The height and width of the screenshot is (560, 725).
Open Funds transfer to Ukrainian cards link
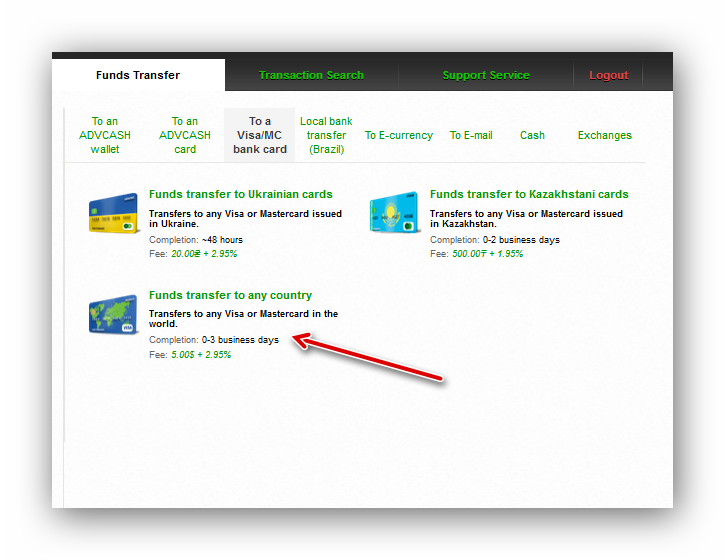(240, 194)
